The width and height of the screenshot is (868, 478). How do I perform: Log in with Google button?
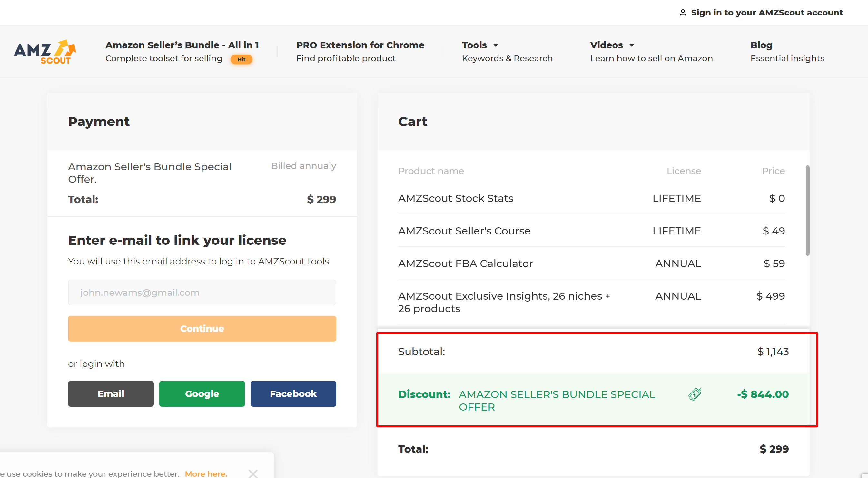202,394
